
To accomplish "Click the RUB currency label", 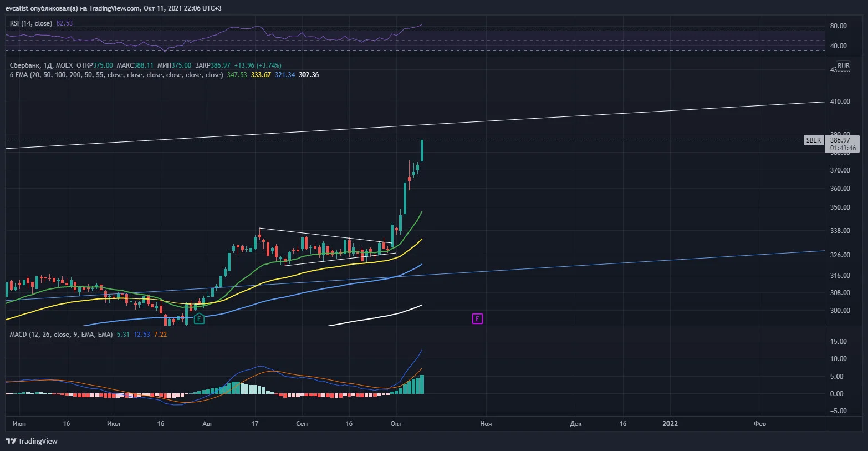I will 843,65.
